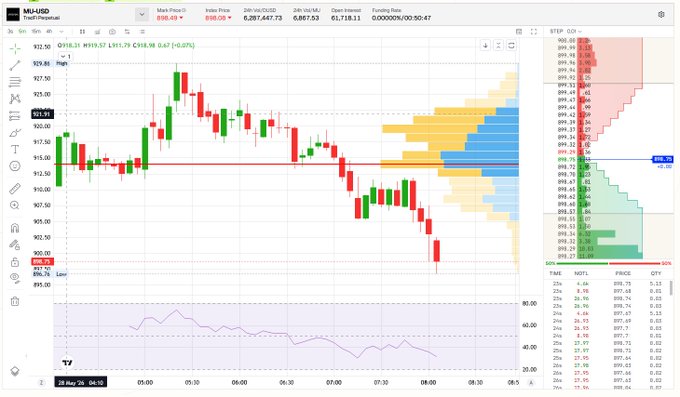Click the TradingView logo on chart
The width and height of the screenshot is (680, 397).
coord(67,362)
